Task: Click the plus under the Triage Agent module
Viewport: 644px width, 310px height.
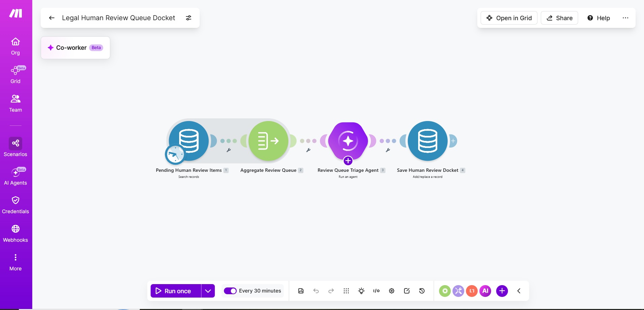Action: click(348, 161)
